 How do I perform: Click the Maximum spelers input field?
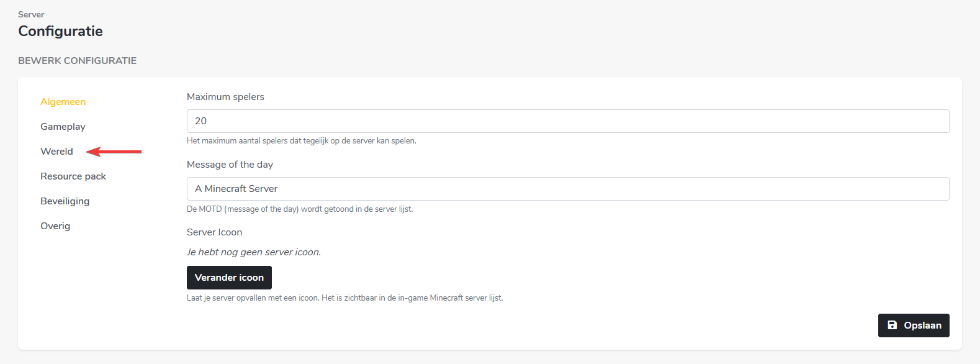click(x=567, y=121)
